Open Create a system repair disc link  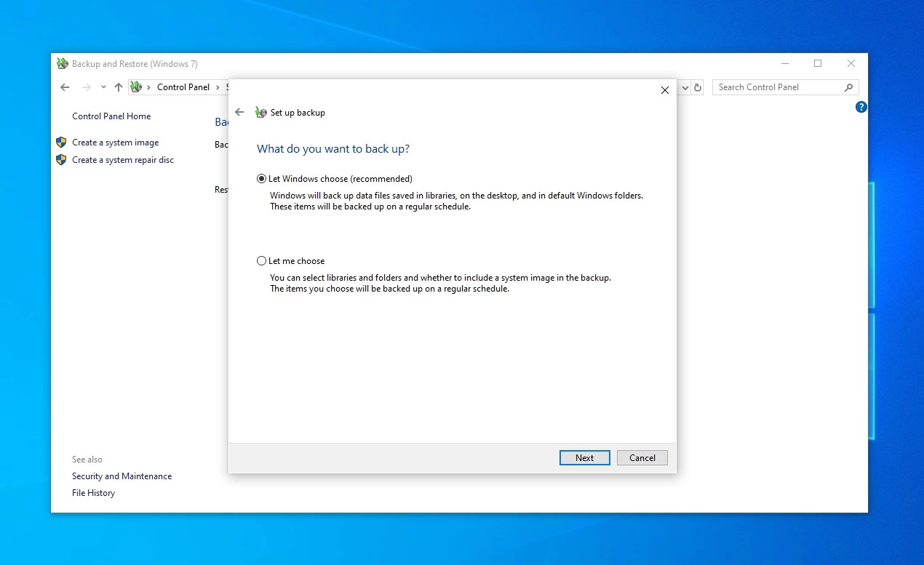[x=123, y=160]
